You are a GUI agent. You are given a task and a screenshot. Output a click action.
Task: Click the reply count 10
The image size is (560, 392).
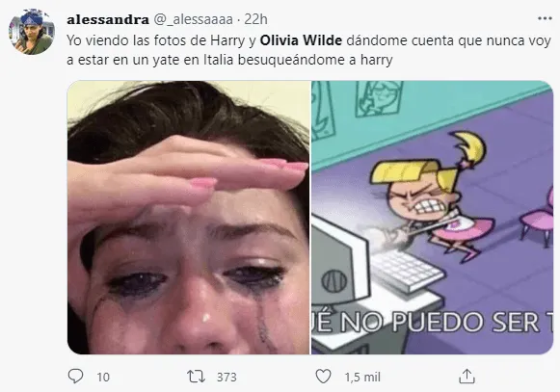pos(103,377)
